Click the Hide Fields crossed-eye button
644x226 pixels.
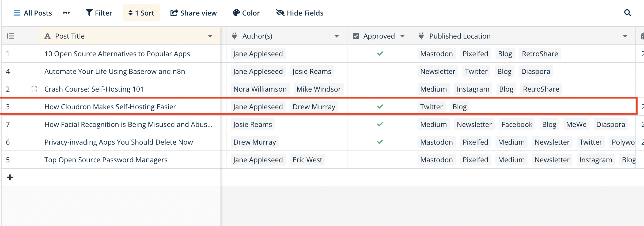coord(300,13)
